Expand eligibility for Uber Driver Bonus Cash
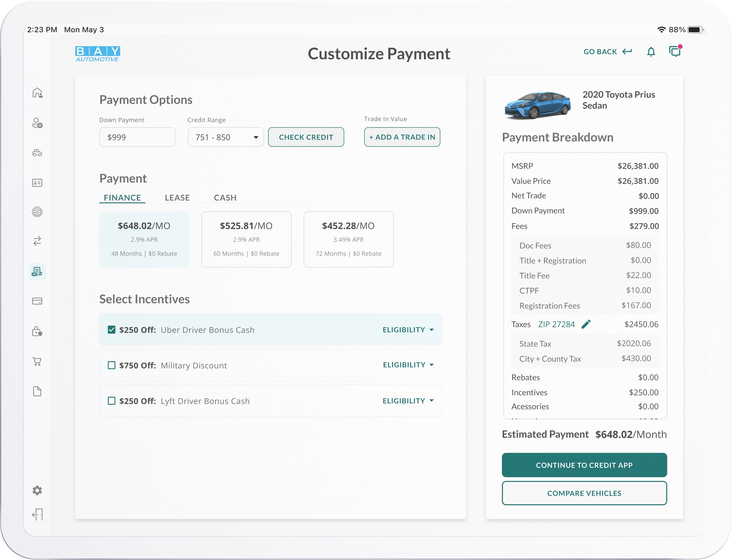This screenshot has width=731, height=560. point(408,329)
